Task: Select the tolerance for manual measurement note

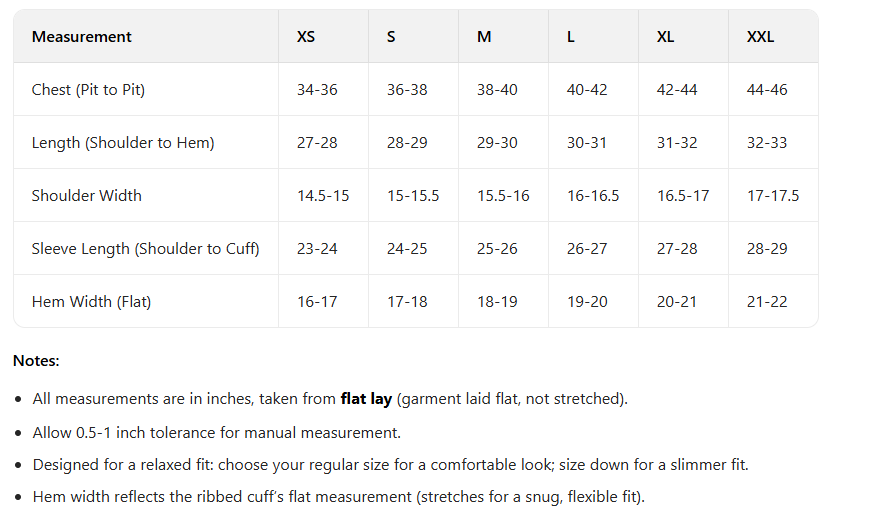Action: click(x=216, y=433)
